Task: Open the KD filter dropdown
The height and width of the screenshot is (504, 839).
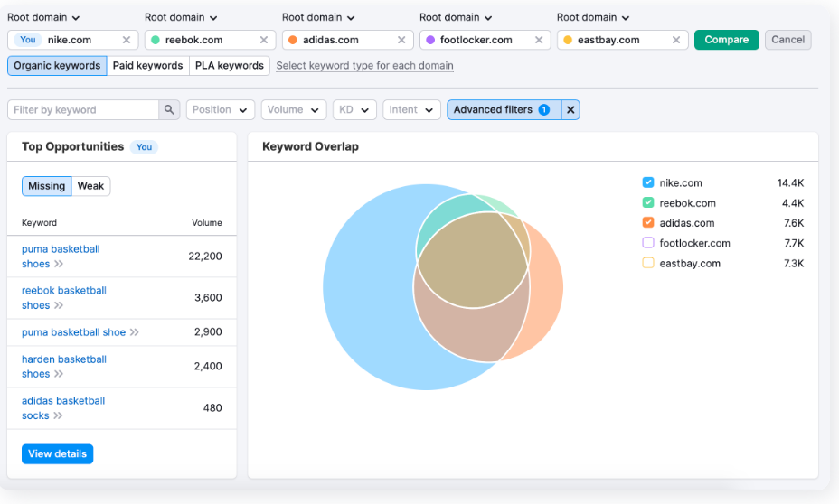Action: pyautogui.click(x=354, y=109)
